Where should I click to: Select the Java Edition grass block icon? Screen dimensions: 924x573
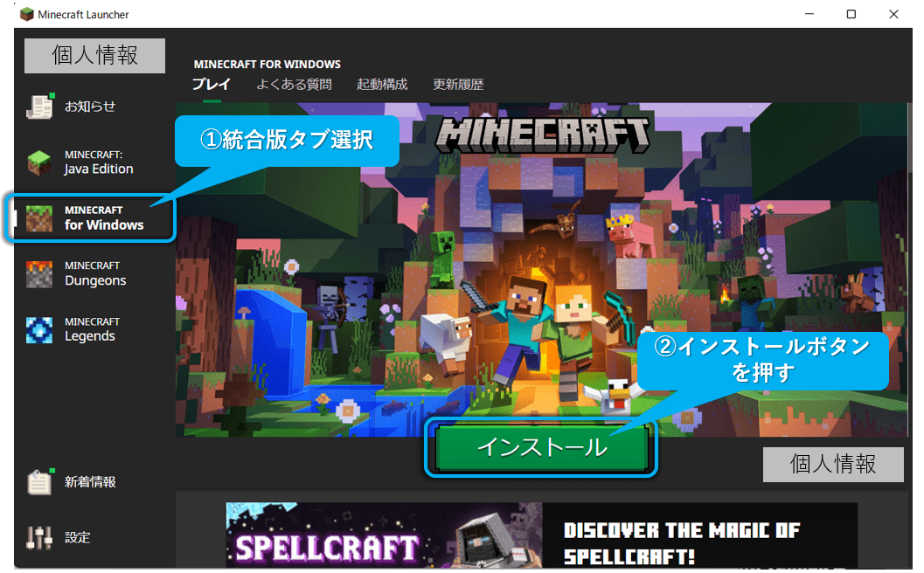coord(39,162)
